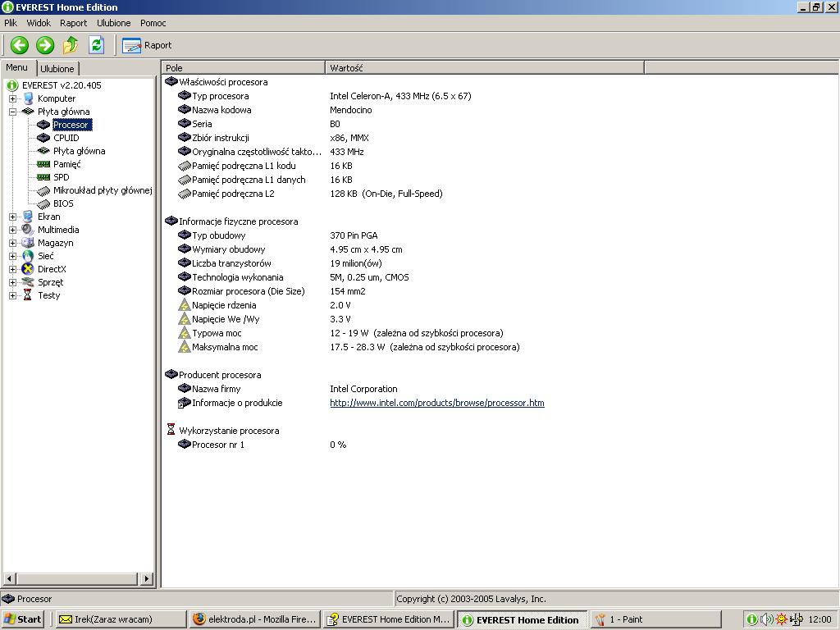The image size is (840, 630).
Task: Open the Raport toolbar button
Action: 147,46
